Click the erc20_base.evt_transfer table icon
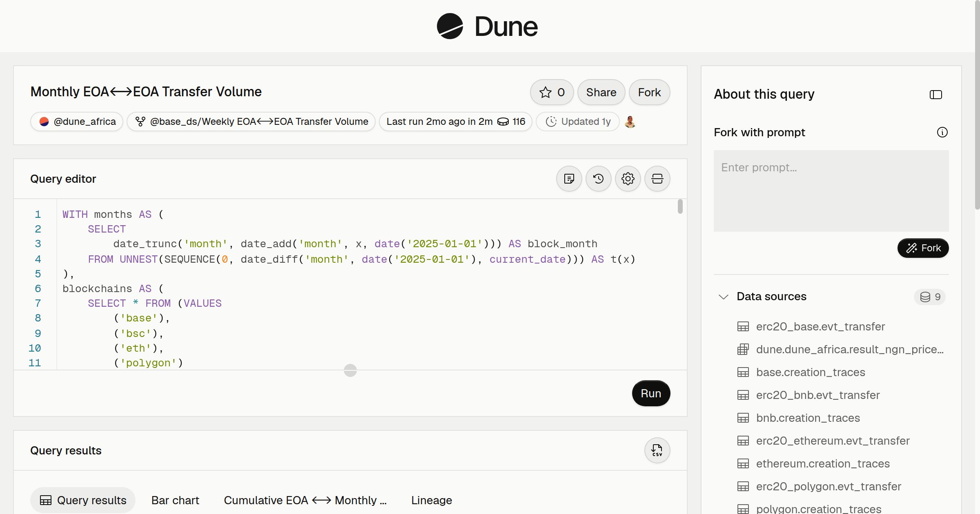 coord(743,326)
